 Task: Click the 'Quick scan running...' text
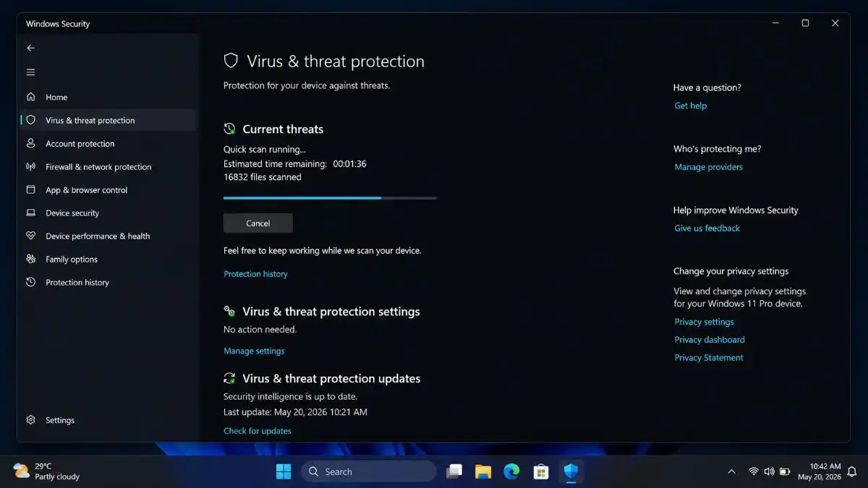[x=265, y=150]
